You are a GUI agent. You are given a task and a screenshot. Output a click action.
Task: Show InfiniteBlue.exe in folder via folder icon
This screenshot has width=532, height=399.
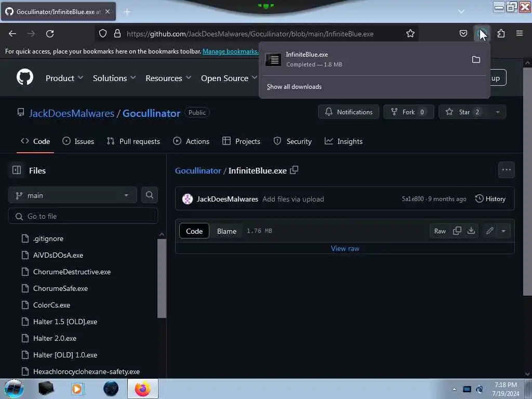click(x=476, y=60)
